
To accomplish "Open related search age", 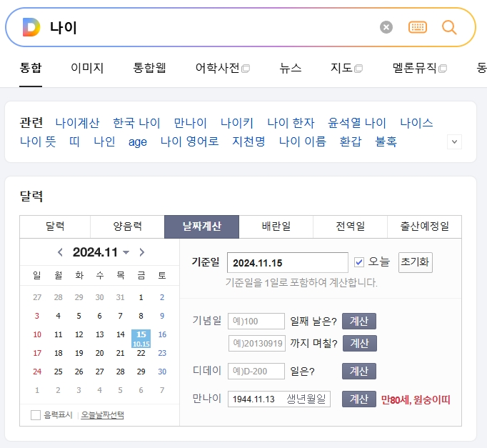I will click(138, 142).
